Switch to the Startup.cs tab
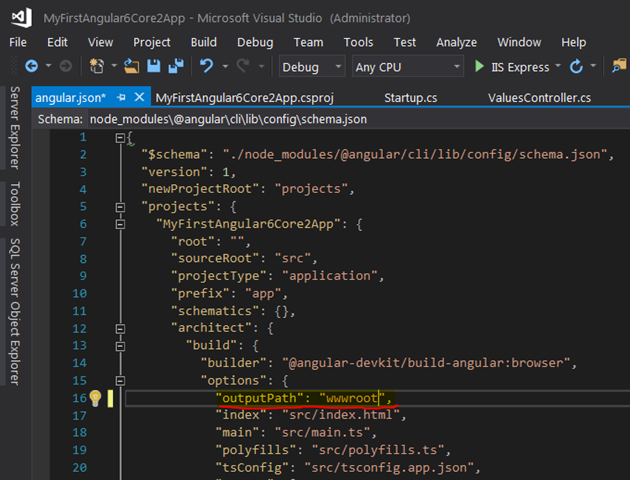 [x=410, y=98]
